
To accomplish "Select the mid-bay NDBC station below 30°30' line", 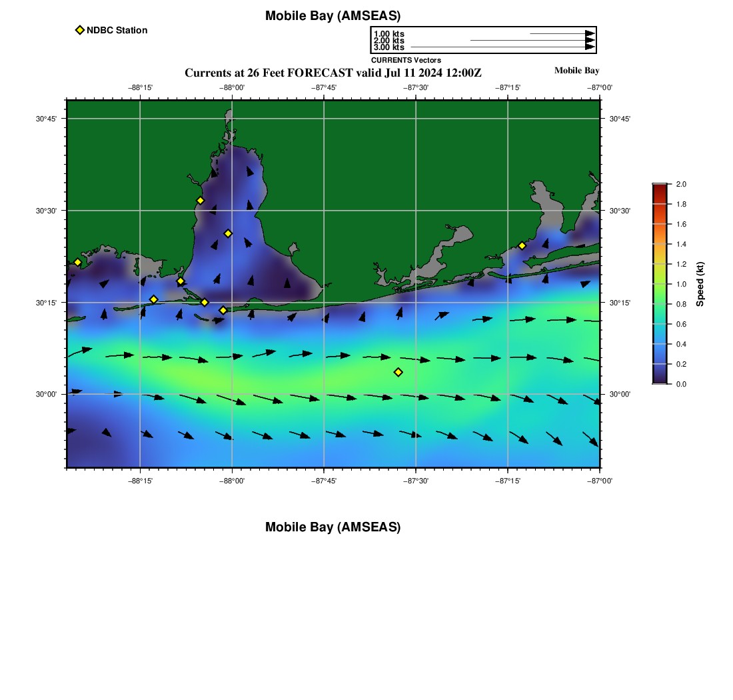I will coord(228,233).
